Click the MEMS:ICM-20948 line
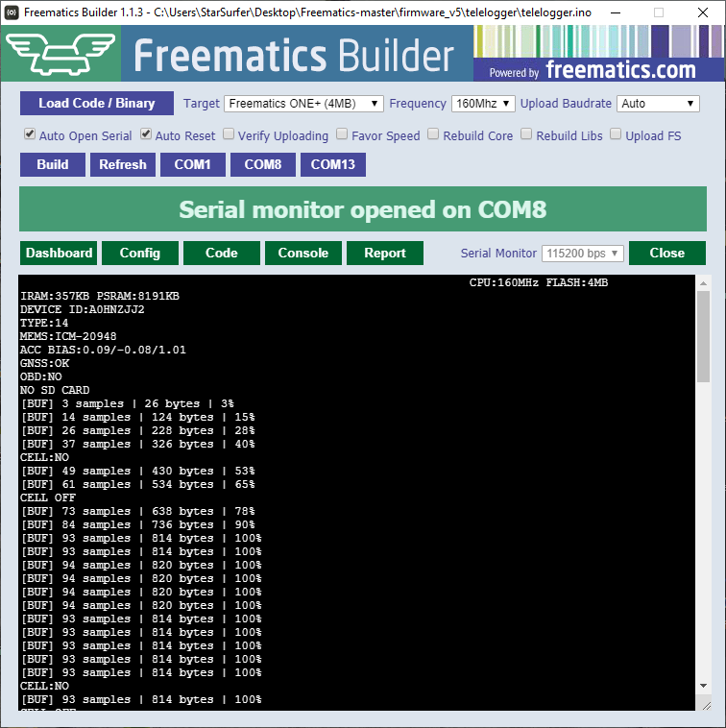Image resolution: width=726 pixels, height=728 pixels. tap(68, 336)
